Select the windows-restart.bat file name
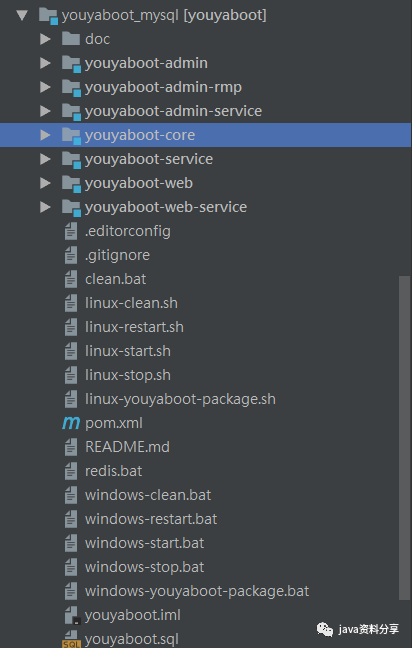 (151, 519)
